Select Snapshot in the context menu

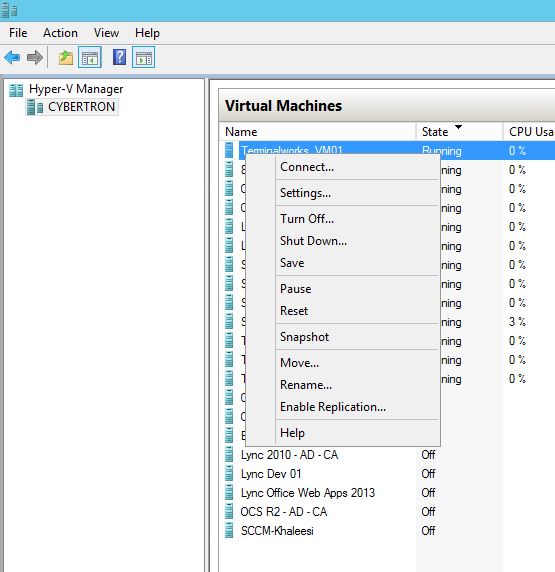point(304,337)
